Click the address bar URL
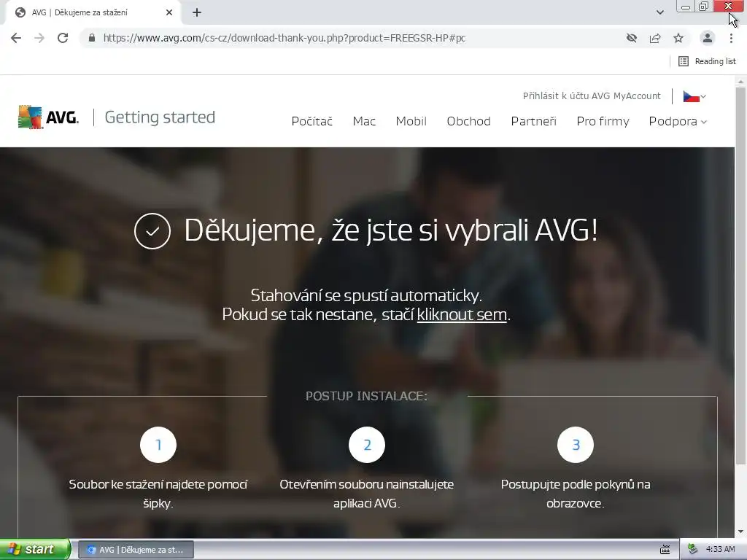This screenshot has width=747, height=560. click(285, 38)
